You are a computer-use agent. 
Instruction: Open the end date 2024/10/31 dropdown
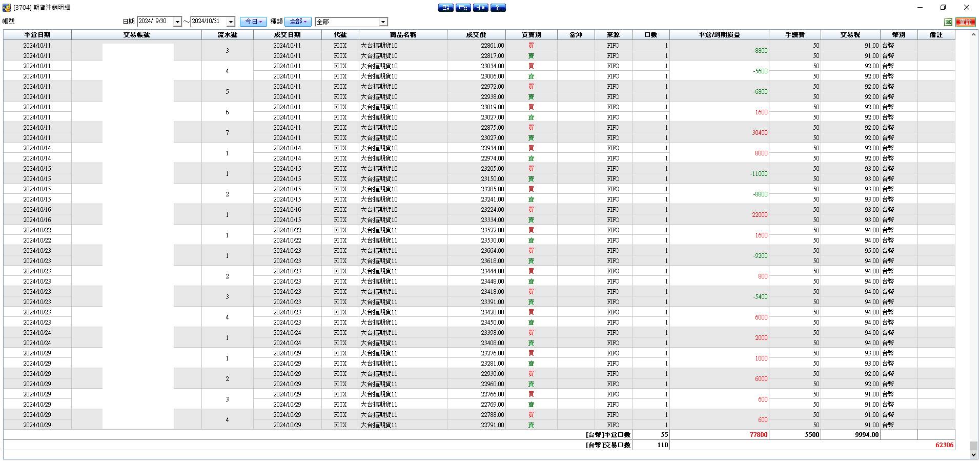[x=231, y=22]
